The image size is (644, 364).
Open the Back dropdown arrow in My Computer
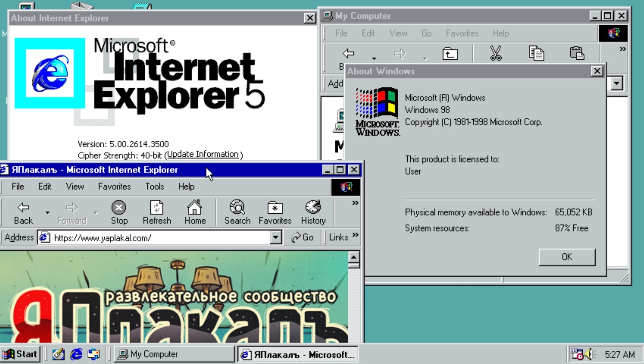(x=374, y=58)
